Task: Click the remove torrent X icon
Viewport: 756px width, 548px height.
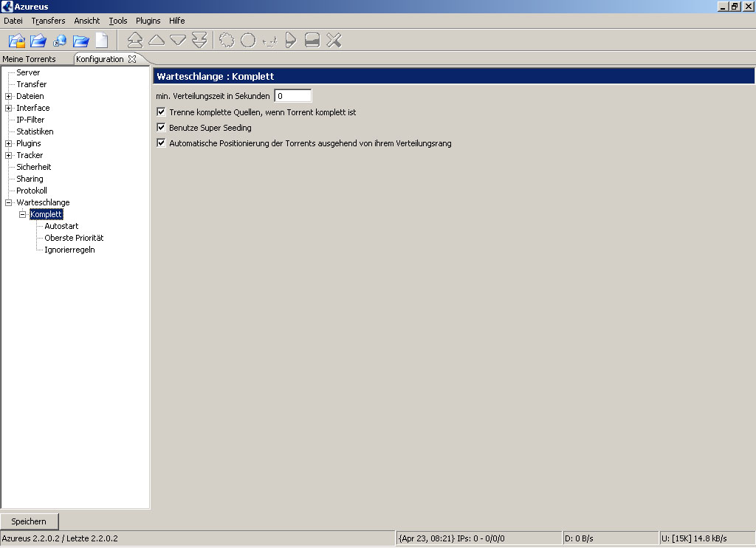Action: 334,40
